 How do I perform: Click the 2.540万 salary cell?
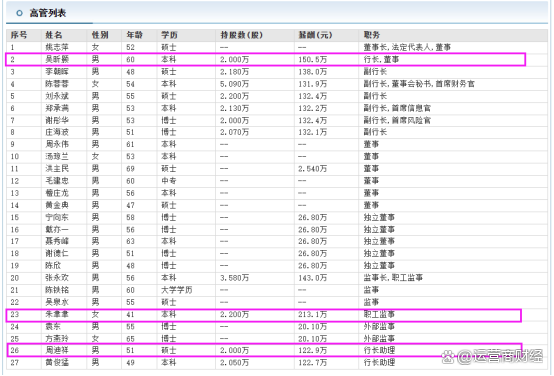click(313, 169)
